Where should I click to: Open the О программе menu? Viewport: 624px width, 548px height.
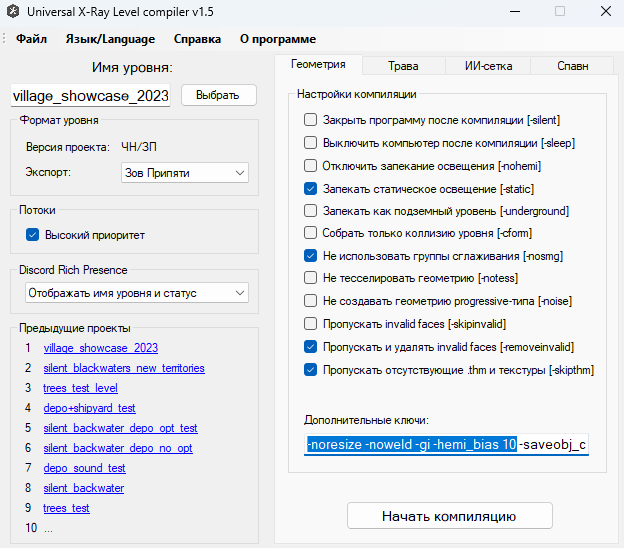click(277, 39)
